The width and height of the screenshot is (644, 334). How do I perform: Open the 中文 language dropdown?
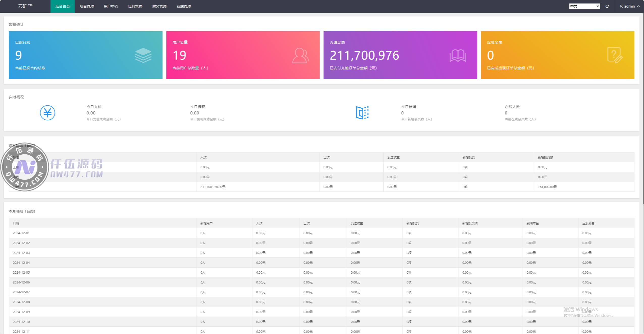click(x=584, y=6)
